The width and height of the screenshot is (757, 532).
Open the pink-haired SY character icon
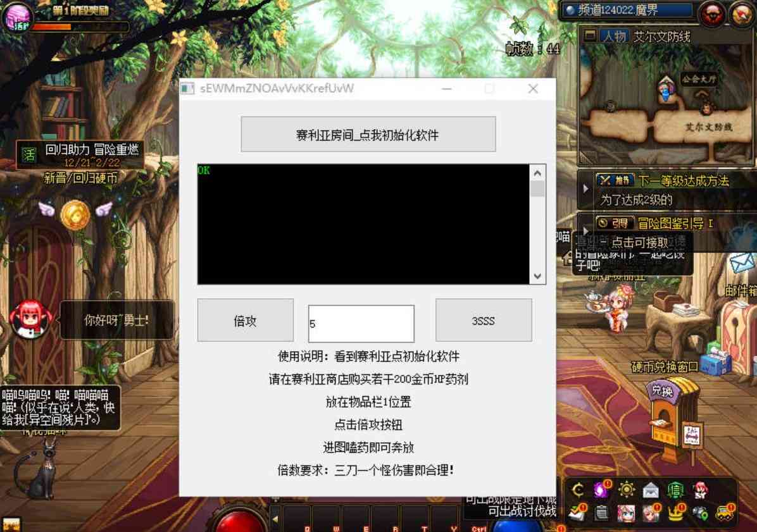(x=700, y=490)
